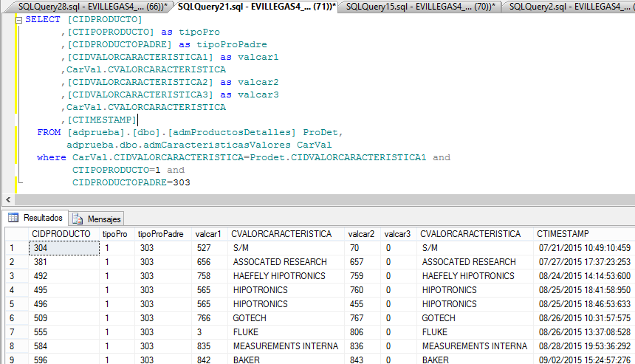The width and height of the screenshot is (635, 364).
Task: Click timestamp 08/25/2015 18:41:58:950 cell
Action: coord(584,290)
